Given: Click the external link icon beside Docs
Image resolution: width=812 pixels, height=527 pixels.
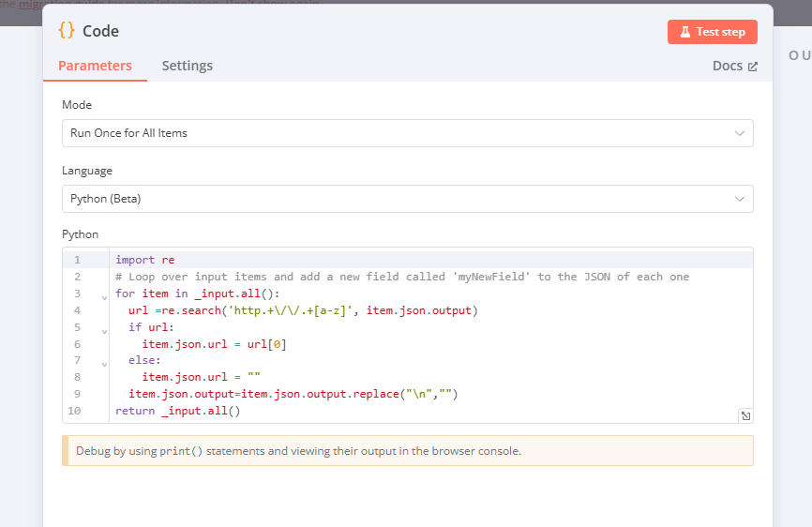Looking at the screenshot, I should pyautogui.click(x=752, y=67).
